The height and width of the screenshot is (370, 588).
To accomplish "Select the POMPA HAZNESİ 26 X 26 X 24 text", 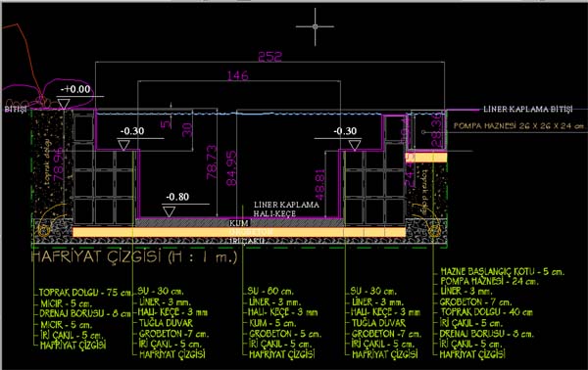I will [x=519, y=126].
